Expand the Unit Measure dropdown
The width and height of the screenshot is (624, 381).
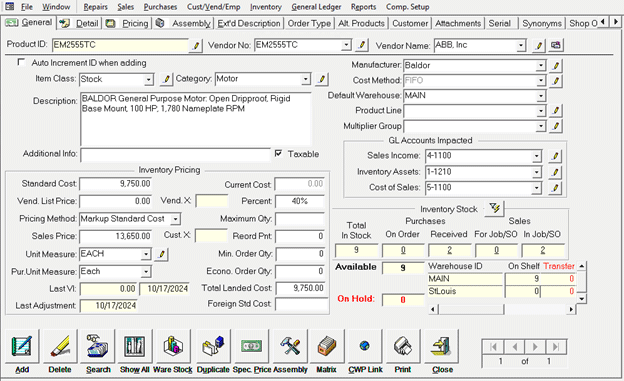pos(146,254)
